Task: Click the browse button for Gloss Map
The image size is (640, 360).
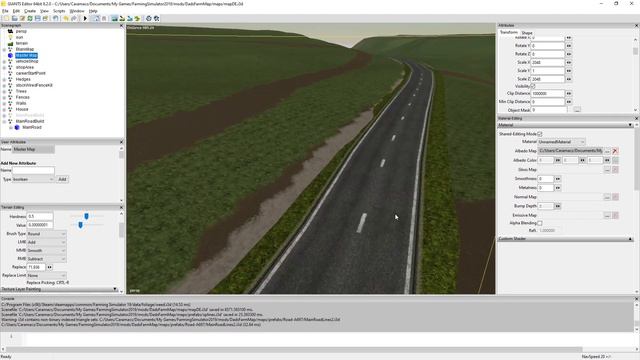Action: click(x=607, y=169)
